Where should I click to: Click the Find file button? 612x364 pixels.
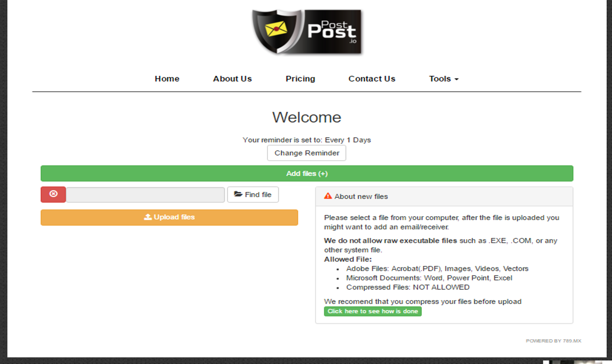(253, 194)
